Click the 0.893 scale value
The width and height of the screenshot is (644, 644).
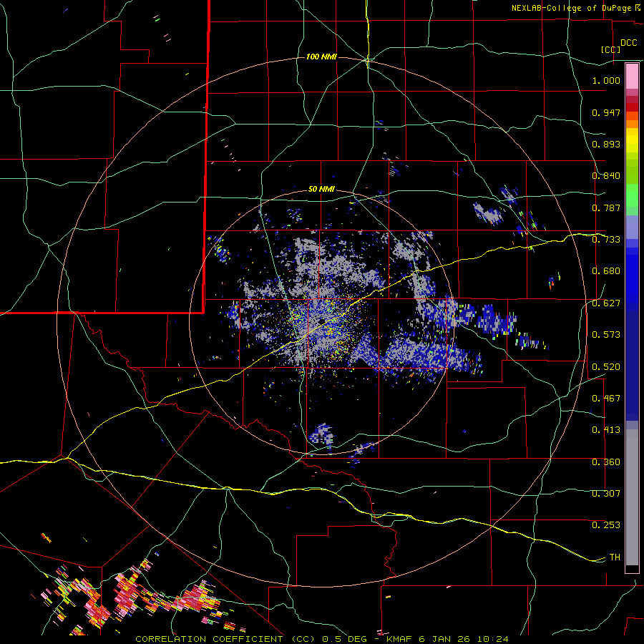coord(606,144)
